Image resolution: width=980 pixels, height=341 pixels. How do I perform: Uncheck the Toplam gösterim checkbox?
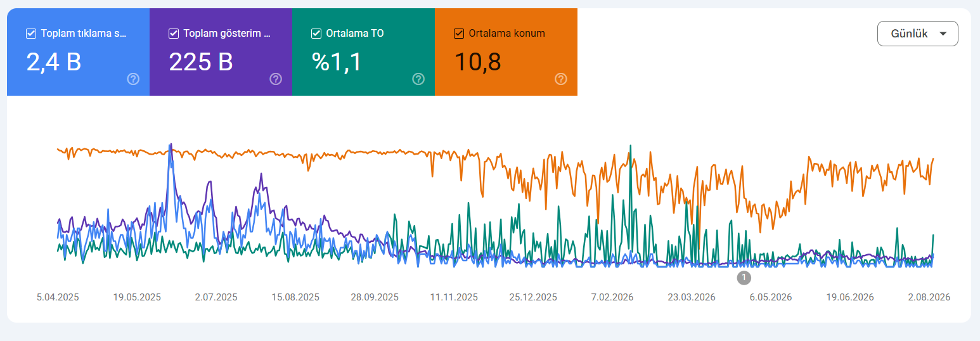click(174, 34)
